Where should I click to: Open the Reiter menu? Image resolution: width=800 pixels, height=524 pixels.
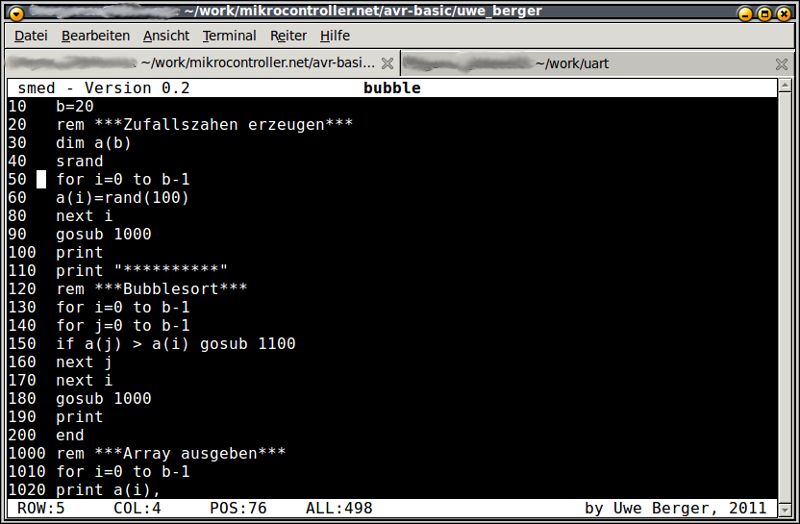(288, 36)
